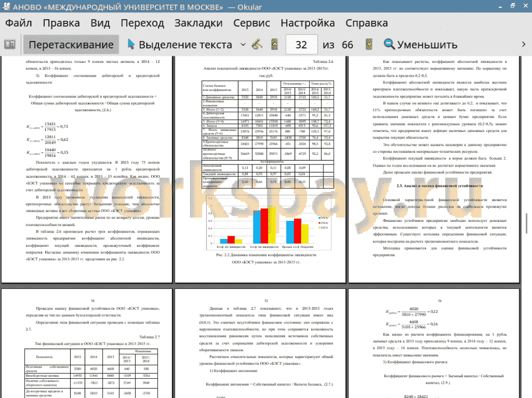This screenshot has height=398, width=532.
Task: Click the bar chart of liquidity ratios
Action: pyautogui.click(x=269, y=222)
